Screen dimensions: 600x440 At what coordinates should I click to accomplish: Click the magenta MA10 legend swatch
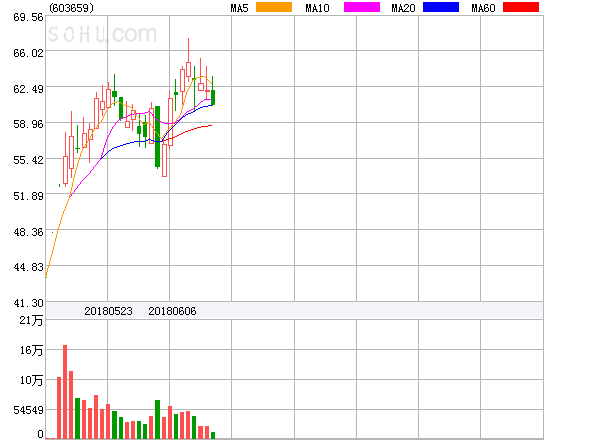coord(362,7)
